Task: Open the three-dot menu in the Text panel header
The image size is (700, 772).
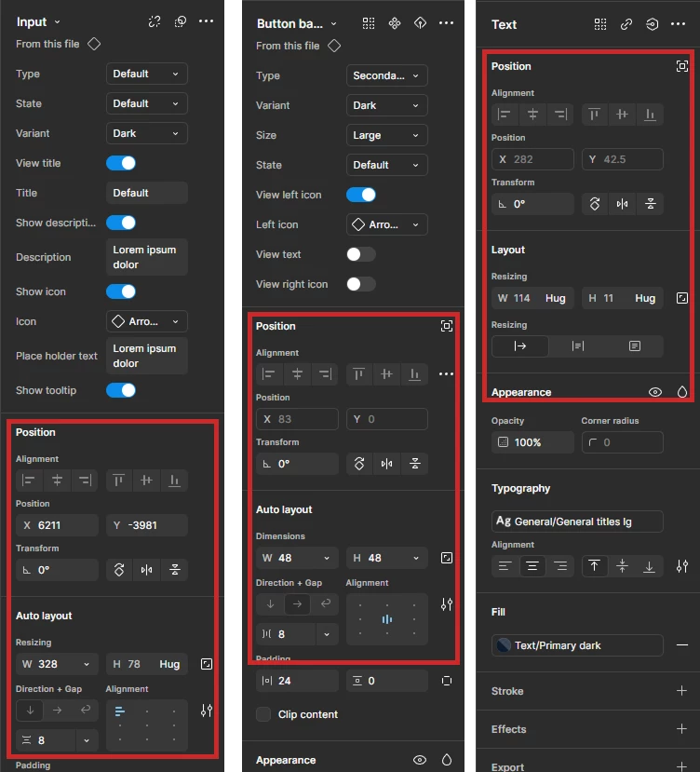Action: pyautogui.click(x=678, y=24)
